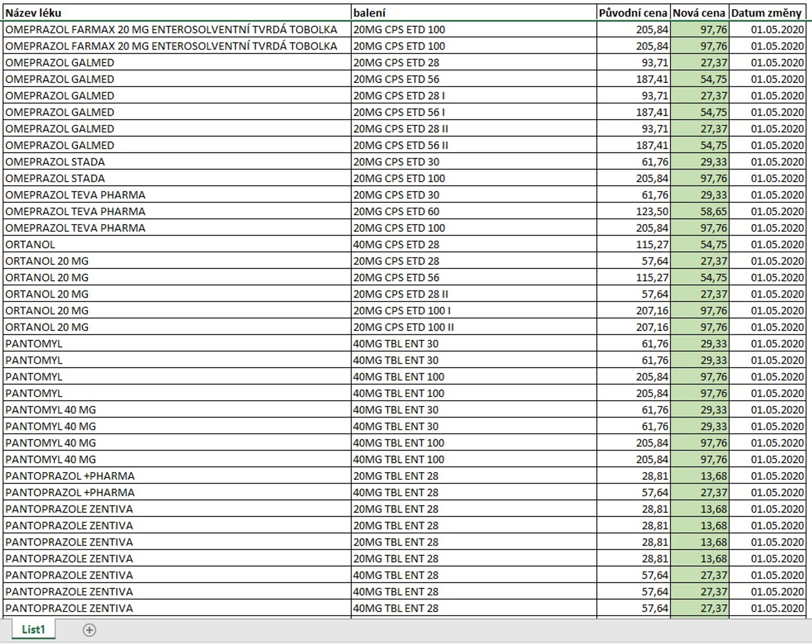812x644 pixels.
Task: Select the 'Nová cena' header cell
Action: pyautogui.click(x=700, y=13)
